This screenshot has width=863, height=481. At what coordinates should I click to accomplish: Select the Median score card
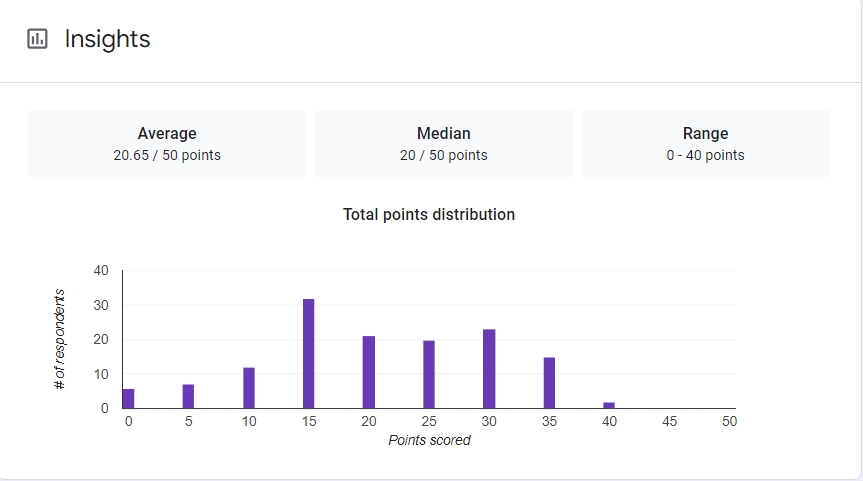443,143
